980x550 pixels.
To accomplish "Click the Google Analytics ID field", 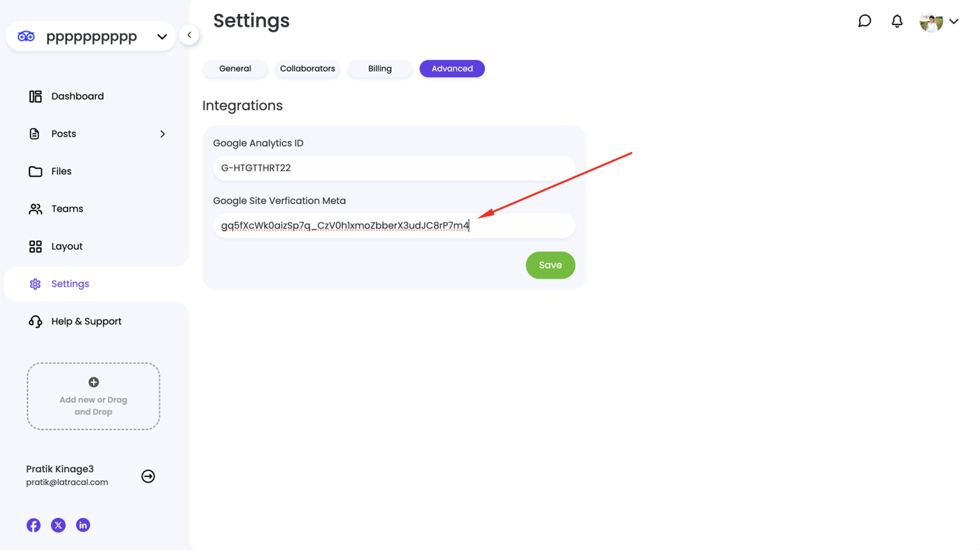I will (393, 168).
